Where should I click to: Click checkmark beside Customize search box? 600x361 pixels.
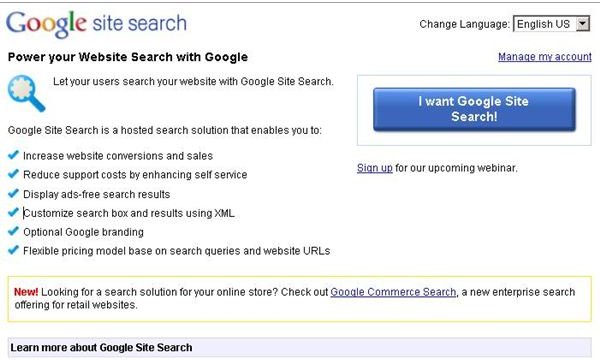click(x=13, y=212)
